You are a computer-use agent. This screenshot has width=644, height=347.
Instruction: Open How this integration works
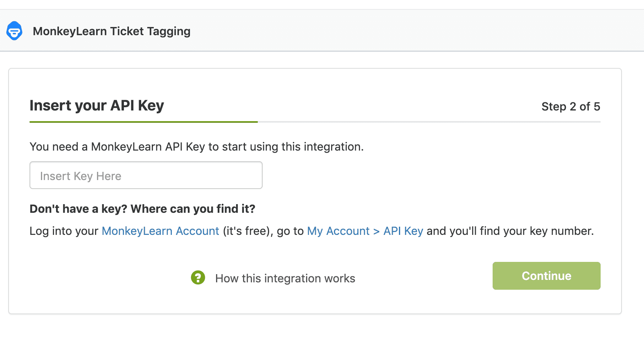tap(285, 279)
